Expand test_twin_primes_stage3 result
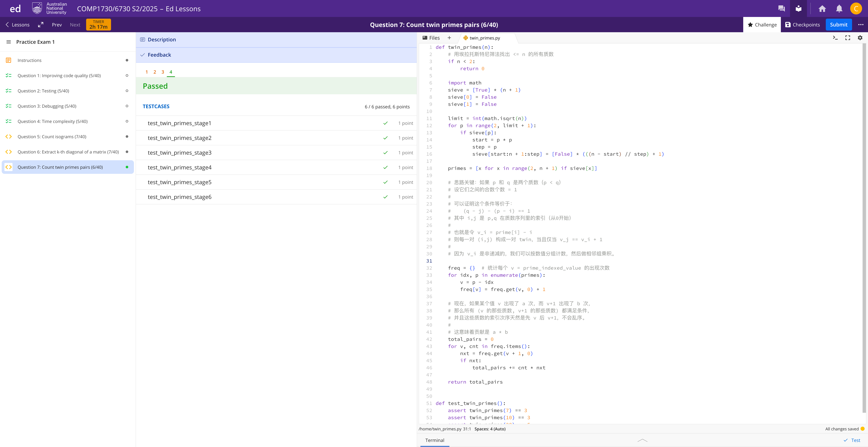Viewport: 868px width, 447px height. 276,153
